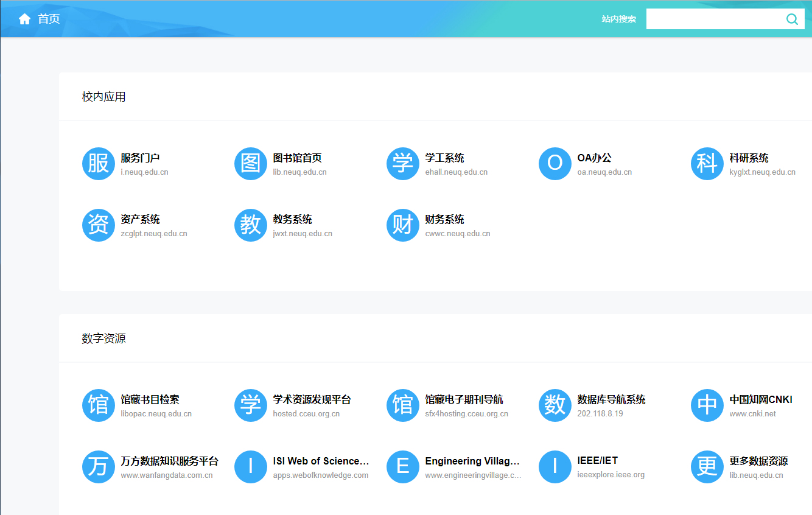Open the 图书馆首页 circle icon
Image resolution: width=812 pixels, height=515 pixels.
tap(251, 164)
